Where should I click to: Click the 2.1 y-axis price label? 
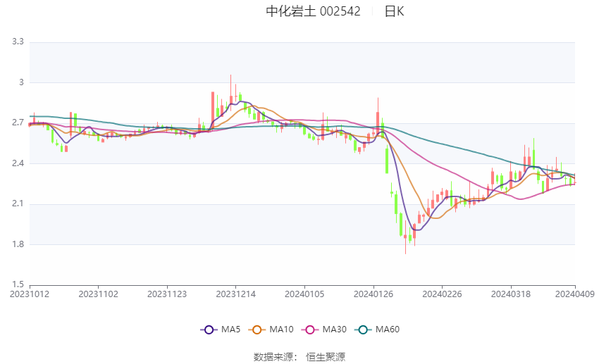click(18, 203)
